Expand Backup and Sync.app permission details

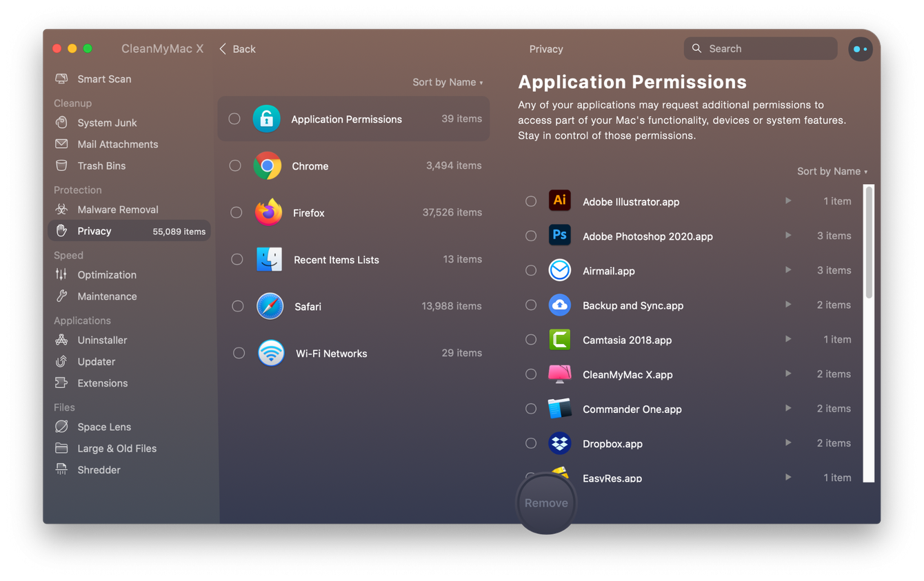click(x=787, y=305)
